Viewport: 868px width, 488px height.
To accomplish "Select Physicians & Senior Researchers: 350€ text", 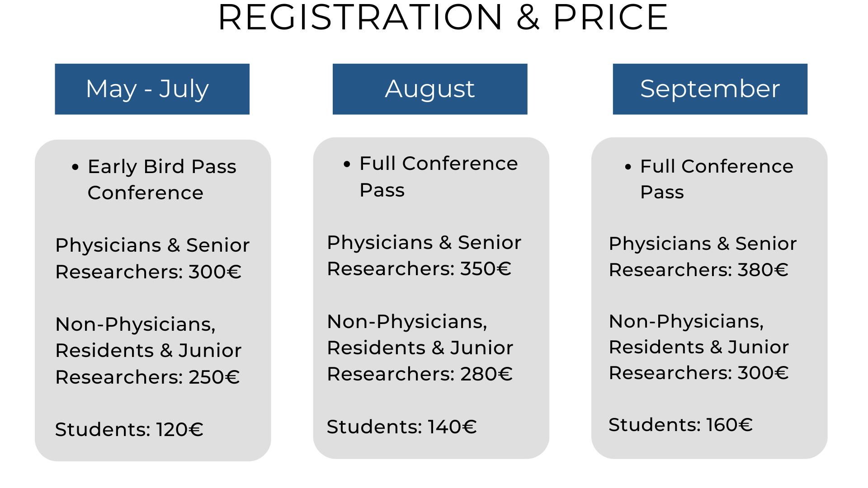I will point(424,256).
